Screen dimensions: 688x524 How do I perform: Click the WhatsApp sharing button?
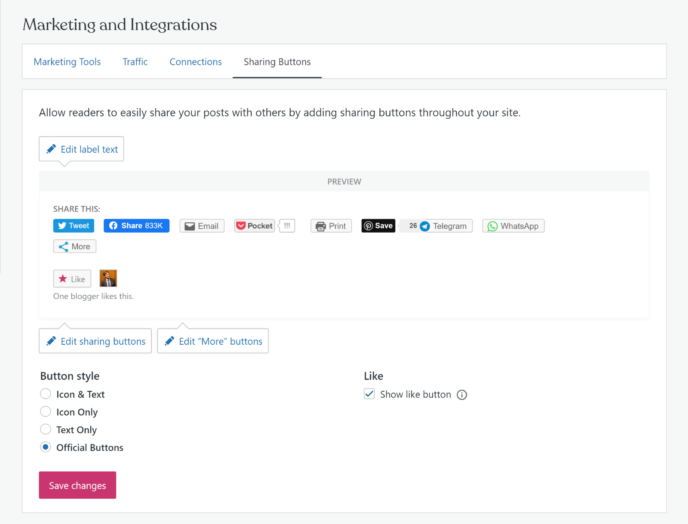pos(513,226)
